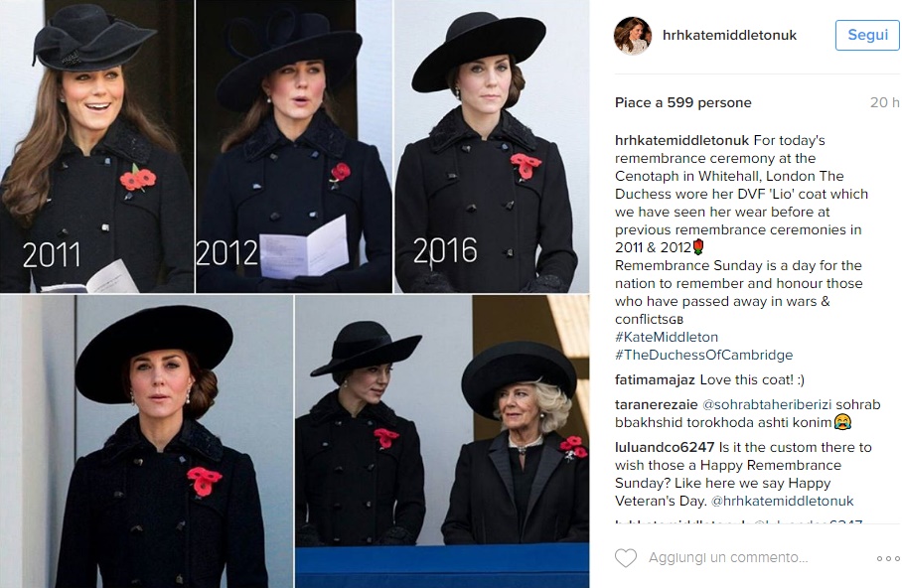The image size is (902, 588).
Task: Open the three-dot more options menu
Action: [x=888, y=558]
